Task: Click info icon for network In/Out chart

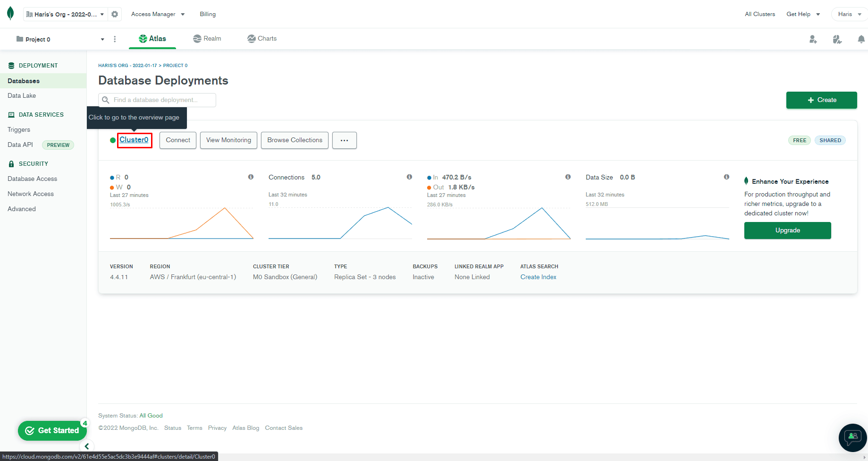Action: tap(568, 177)
